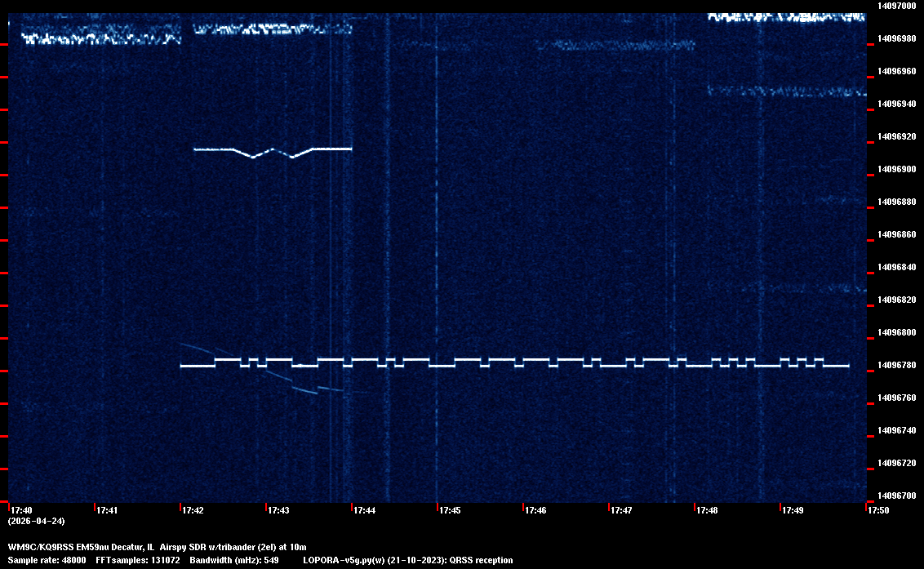Viewport: 924px width, 569px height.
Task: Click the long keyed signal trace near 14096780
Action: [x=514, y=362]
